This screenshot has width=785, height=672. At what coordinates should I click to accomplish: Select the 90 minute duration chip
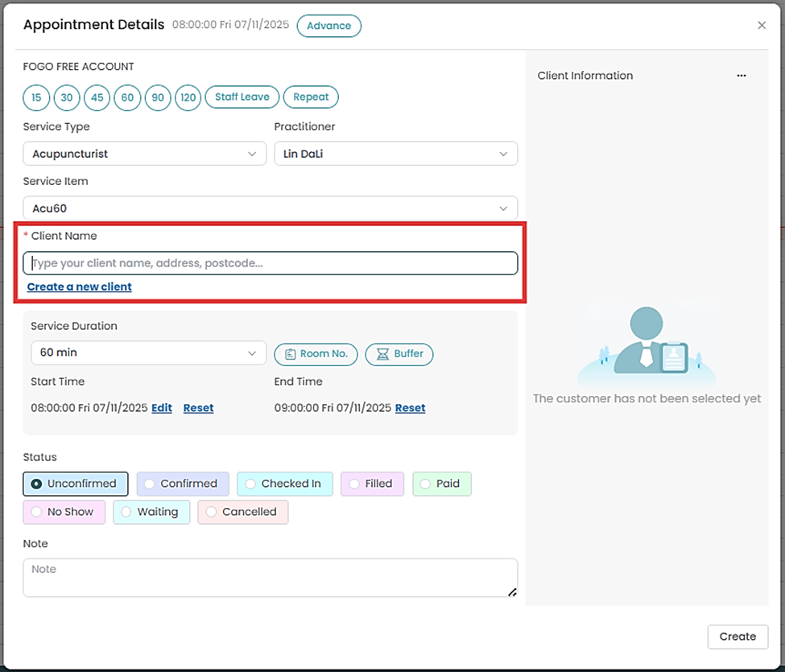click(x=158, y=97)
